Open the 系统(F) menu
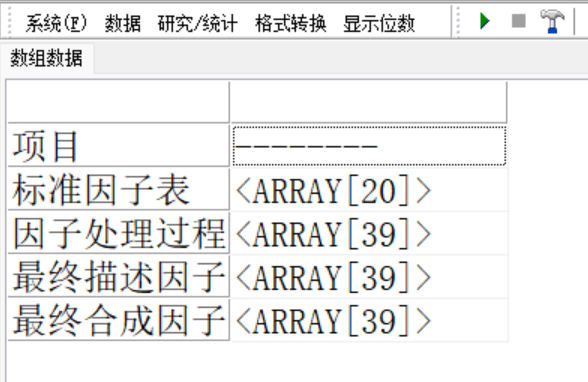This screenshot has width=588, height=382. (56, 24)
